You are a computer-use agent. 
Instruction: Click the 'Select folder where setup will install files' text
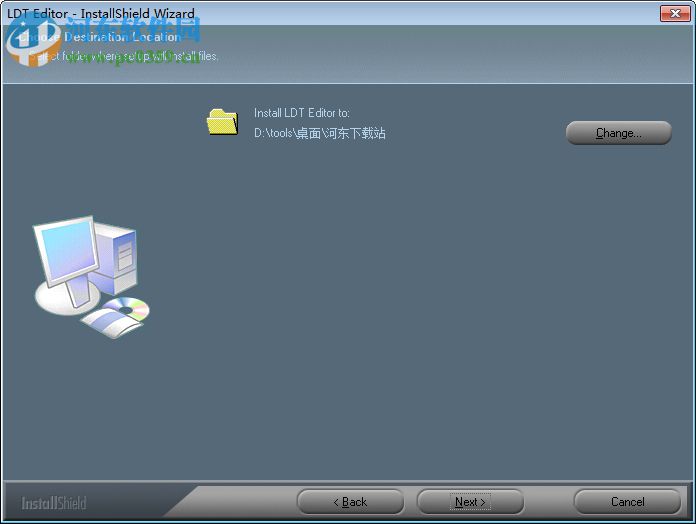pyautogui.click(x=124, y=56)
